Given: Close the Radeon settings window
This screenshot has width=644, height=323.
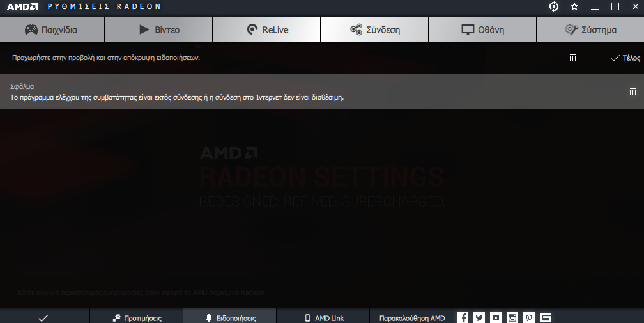Looking at the screenshot, I should pos(635,6).
